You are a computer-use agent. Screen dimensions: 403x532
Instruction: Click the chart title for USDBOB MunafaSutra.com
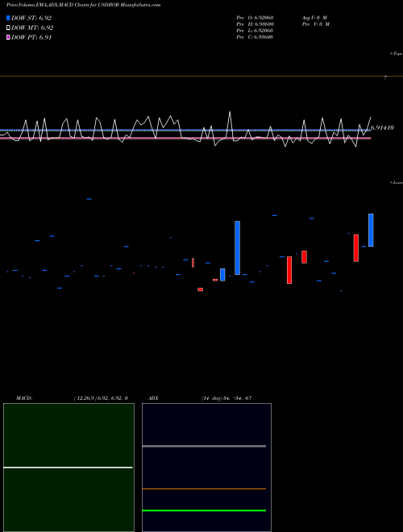[x=84, y=5]
